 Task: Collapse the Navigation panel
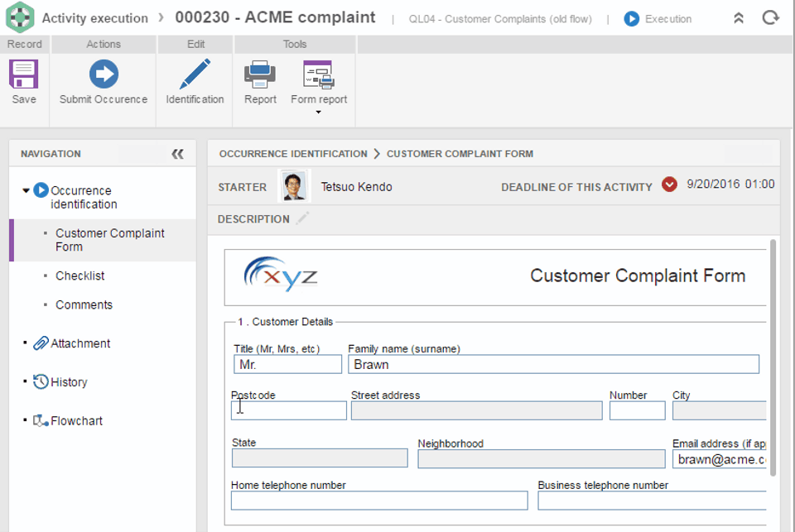(177, 154)
